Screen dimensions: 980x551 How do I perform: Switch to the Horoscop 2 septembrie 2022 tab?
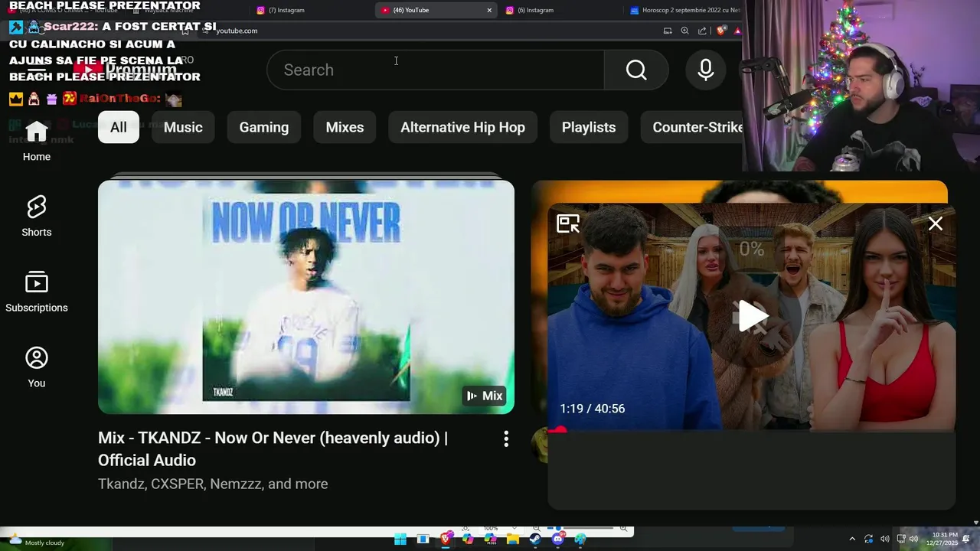click(x=684, y=10)
